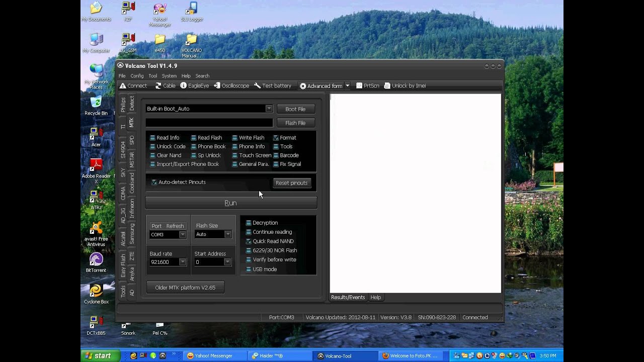
Task: Switch to the SPD side tab
Action: tap(132, 140)
